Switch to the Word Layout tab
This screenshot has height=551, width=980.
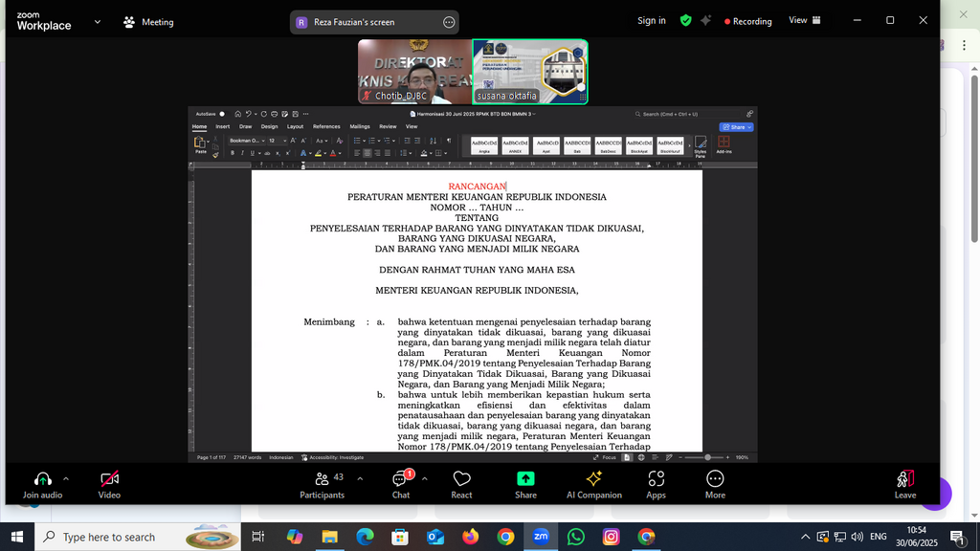click(x=295, y=126)
